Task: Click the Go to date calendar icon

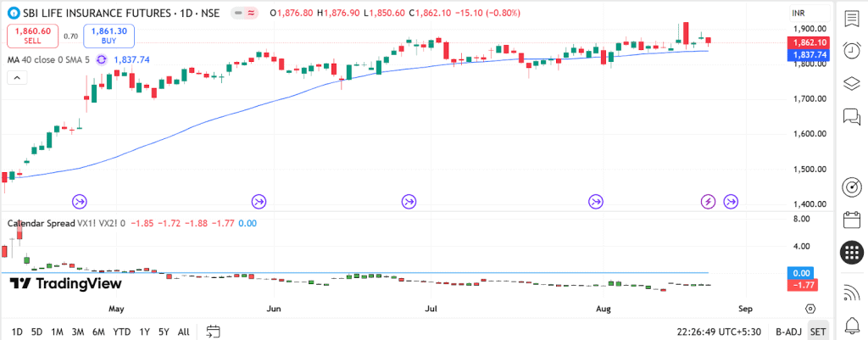Action: [x=214, y=332]
